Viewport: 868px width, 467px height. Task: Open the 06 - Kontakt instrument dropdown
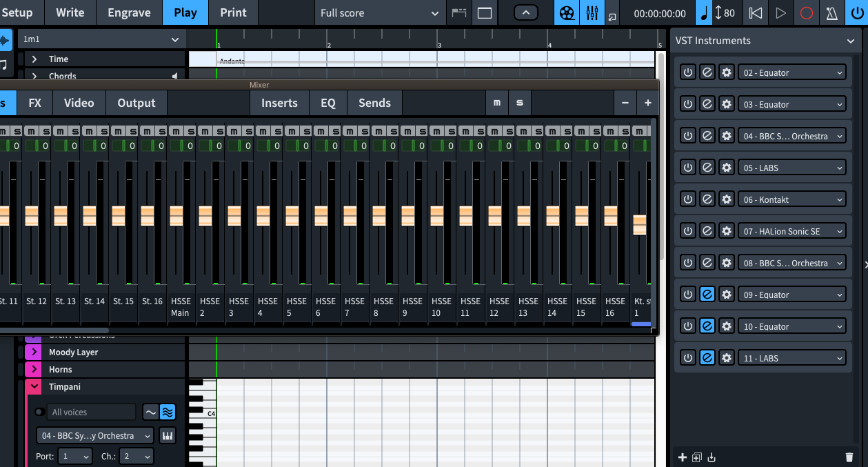(792, 199)
